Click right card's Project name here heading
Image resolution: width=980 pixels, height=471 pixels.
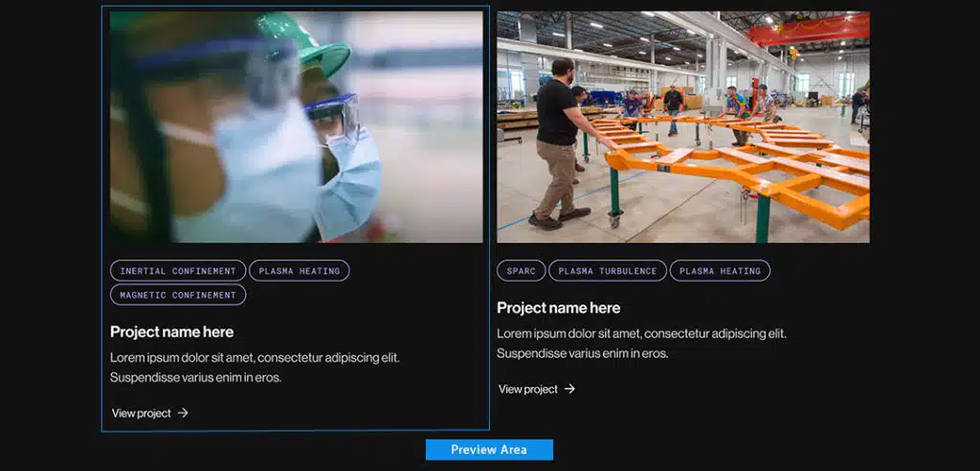coord(559,307)
